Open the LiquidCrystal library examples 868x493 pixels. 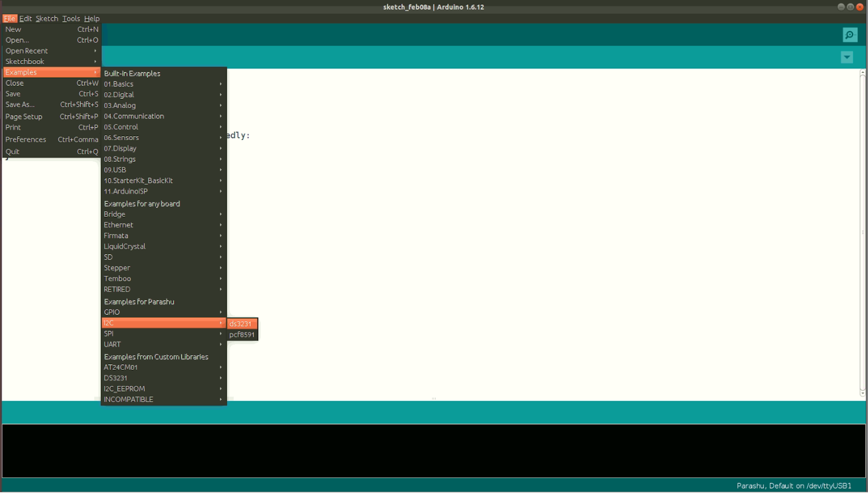[x=163, y=246]
